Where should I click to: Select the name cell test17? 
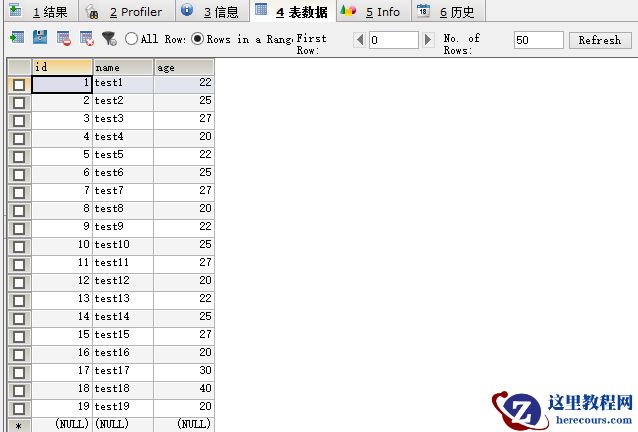click(123, 371)
